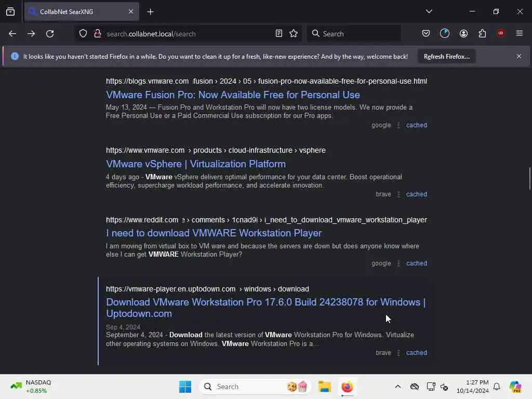Open a new browser tab

(150, 11)
